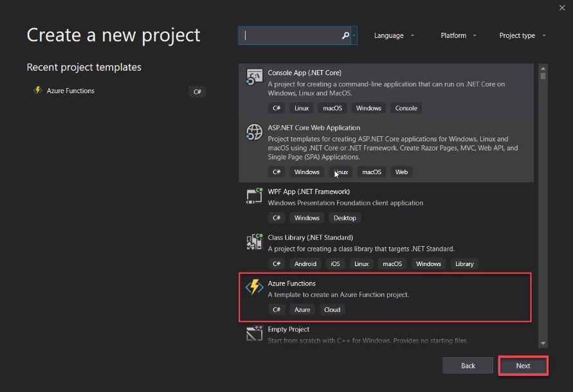
Task: Select the Empty Project template
Action: point(386,334)
